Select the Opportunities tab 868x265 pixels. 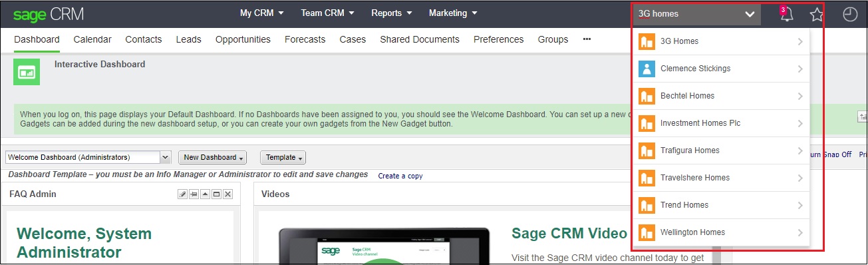pos(243,39)
